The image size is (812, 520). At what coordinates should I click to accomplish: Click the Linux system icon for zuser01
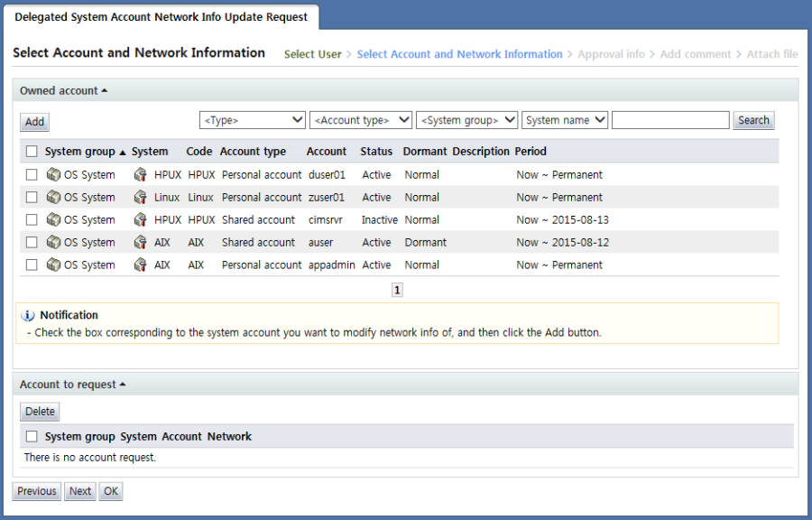click(141, 197)
